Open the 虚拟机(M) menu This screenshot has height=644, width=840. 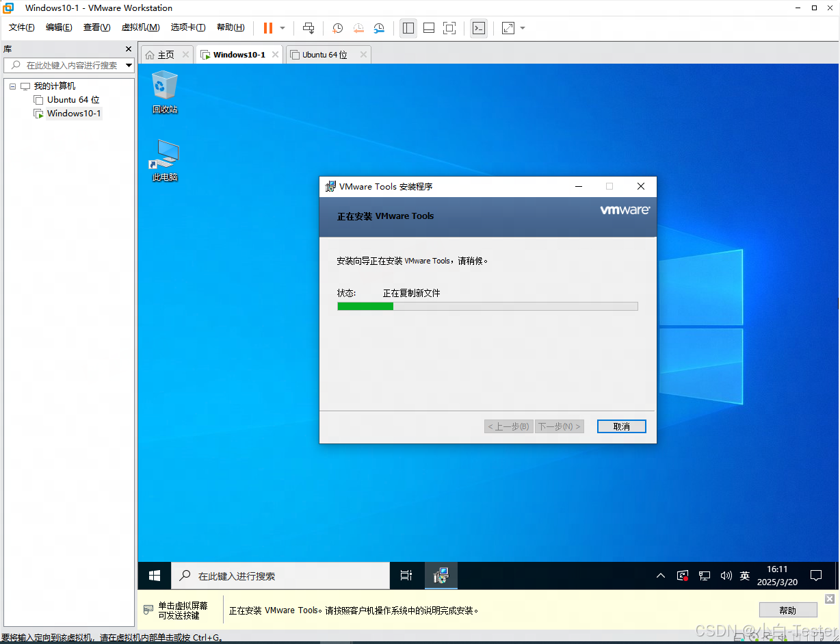pyautogui.click(x=140, y=27)
